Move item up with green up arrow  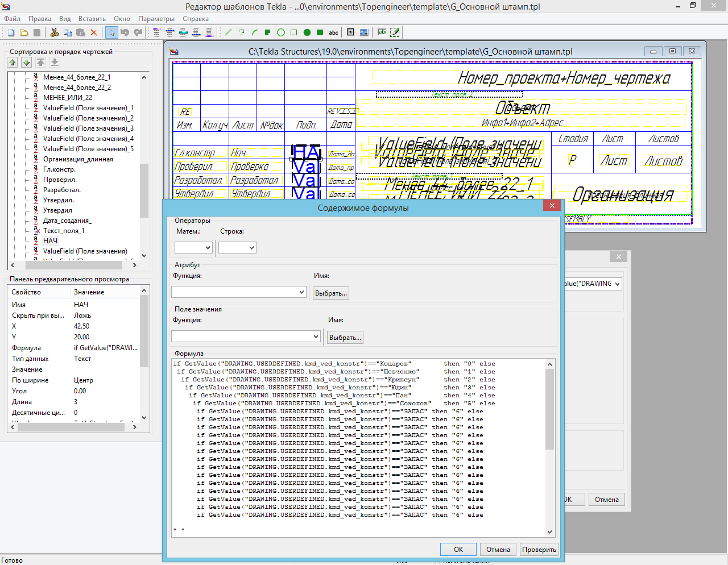[x=13, y=63]
